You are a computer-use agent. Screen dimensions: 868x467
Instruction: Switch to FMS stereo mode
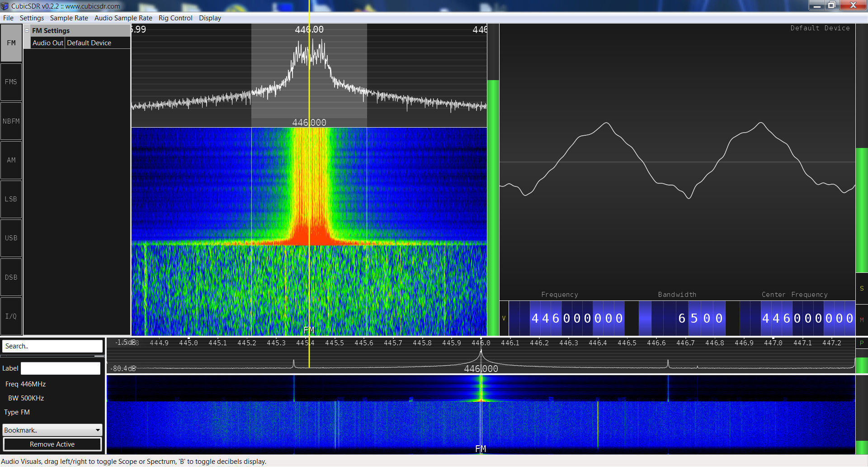(x=11, y=82)
